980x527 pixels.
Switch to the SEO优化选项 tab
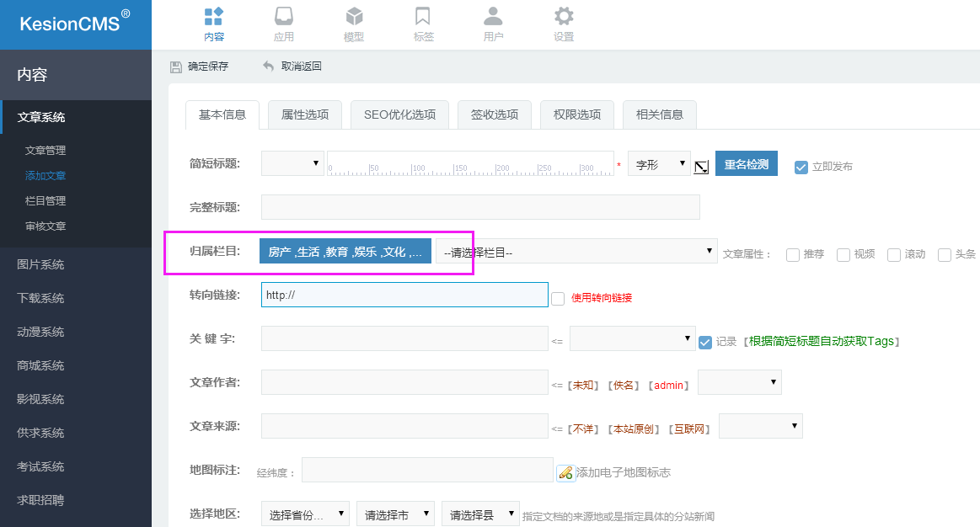pos(399,114)
